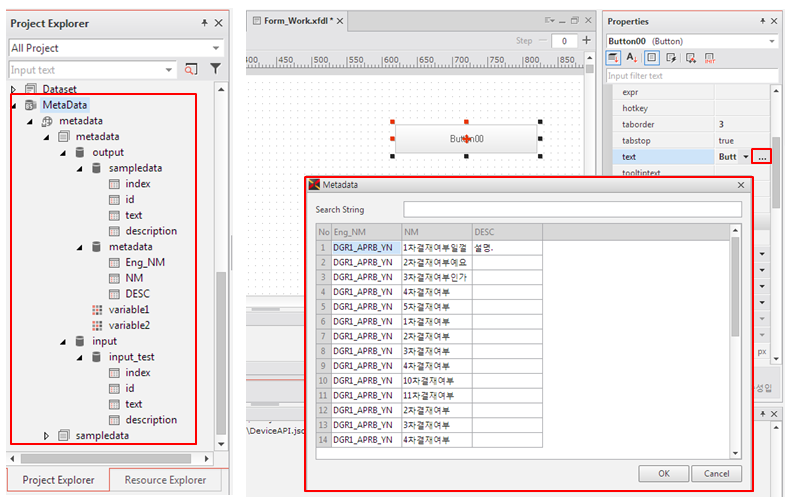
Task: Click the Search String input field
Action: tap(572, 209)
